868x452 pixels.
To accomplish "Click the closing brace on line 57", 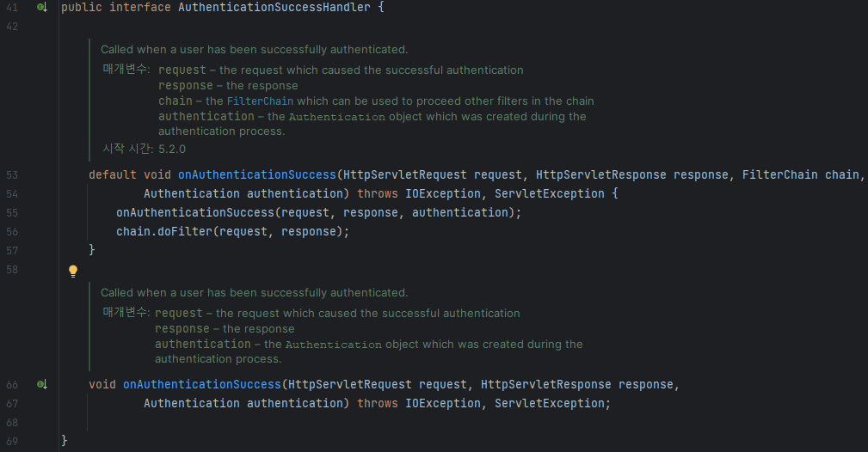I will 92,250.
